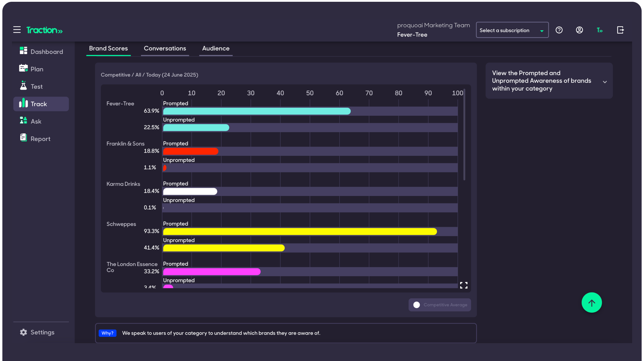Image resolution: width=644 pixels, height=361 pixels.
Task: Click the 1.1% value
Action: click(150, 167)
